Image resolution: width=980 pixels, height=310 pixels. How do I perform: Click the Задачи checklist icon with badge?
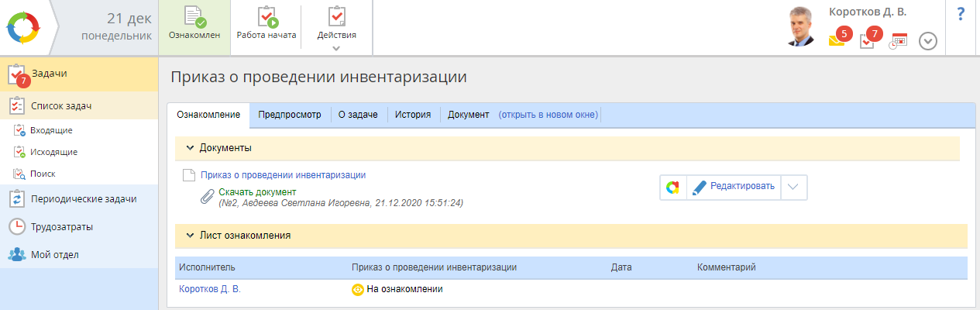pyautogui.click(x=17, y=74)
